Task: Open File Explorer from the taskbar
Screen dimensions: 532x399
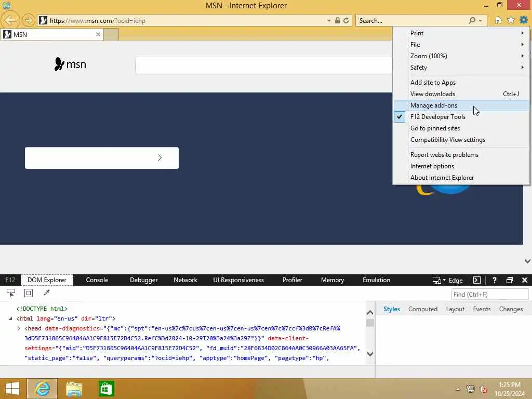Action: click(x=74, y=389)
